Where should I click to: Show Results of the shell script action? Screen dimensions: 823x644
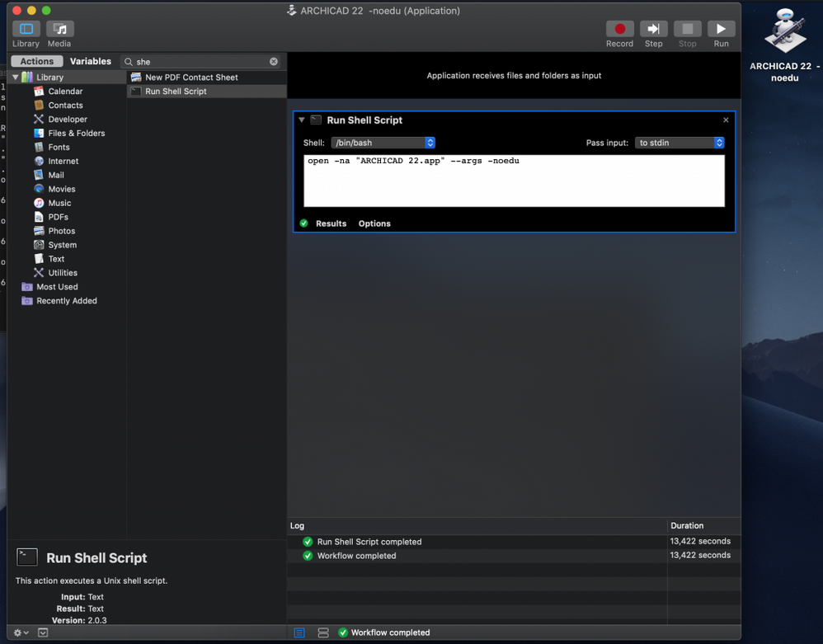(x=332, y=223)
